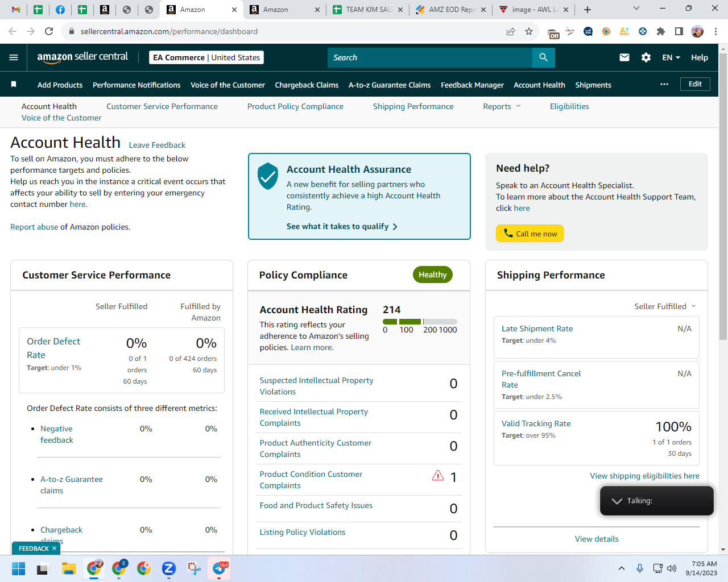Expand the Reports dropdown menu

point(502,106)
